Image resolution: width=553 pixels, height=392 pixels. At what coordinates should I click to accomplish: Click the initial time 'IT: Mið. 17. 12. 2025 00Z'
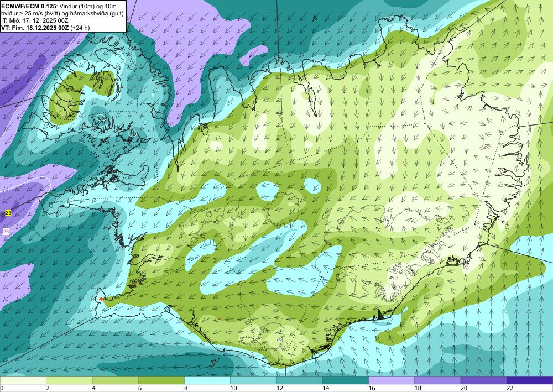tap(34, 20)
